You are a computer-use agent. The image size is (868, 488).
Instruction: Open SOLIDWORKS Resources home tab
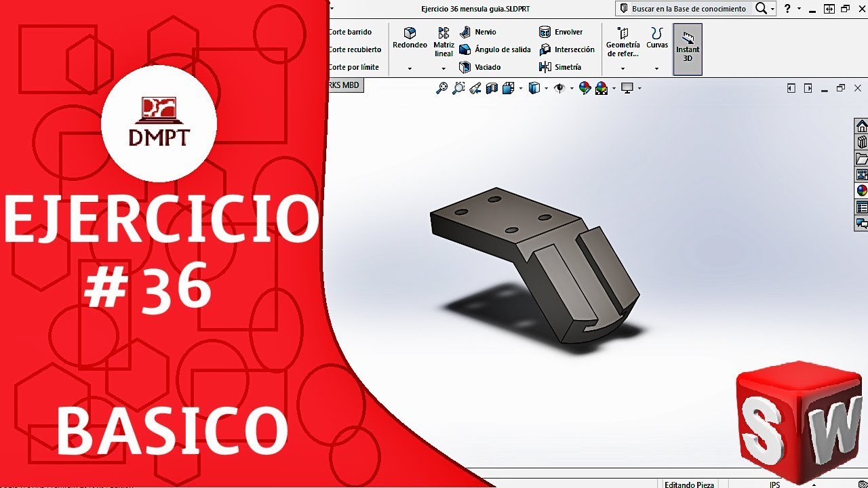click(862, 127)
